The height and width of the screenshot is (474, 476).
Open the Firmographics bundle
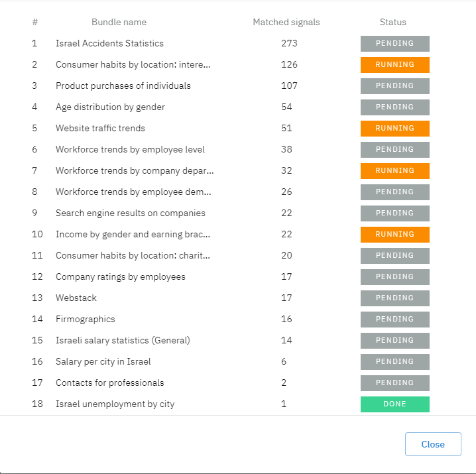[x=86, y=319]
